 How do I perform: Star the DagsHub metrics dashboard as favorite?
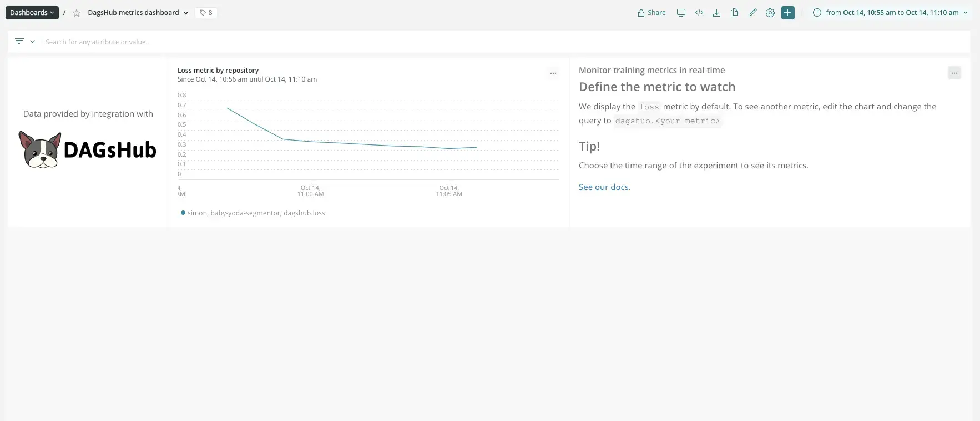(77, 13)
